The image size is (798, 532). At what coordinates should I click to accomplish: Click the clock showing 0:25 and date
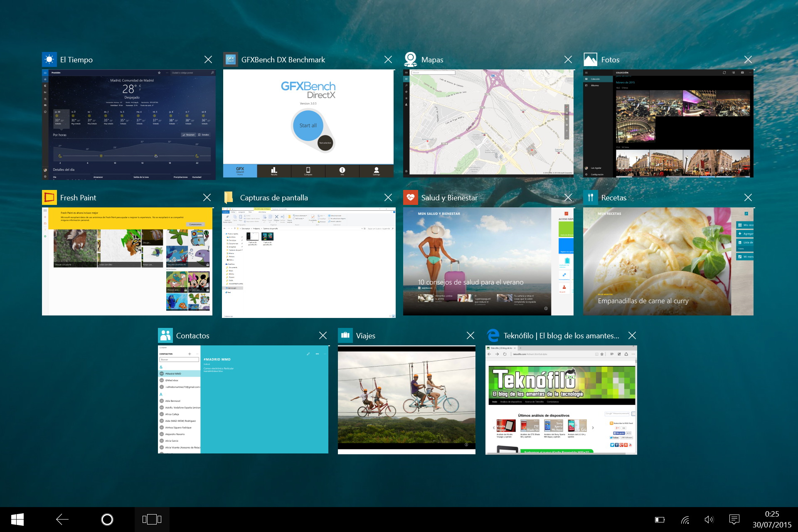pyautogui.click(x=772, y=519)
